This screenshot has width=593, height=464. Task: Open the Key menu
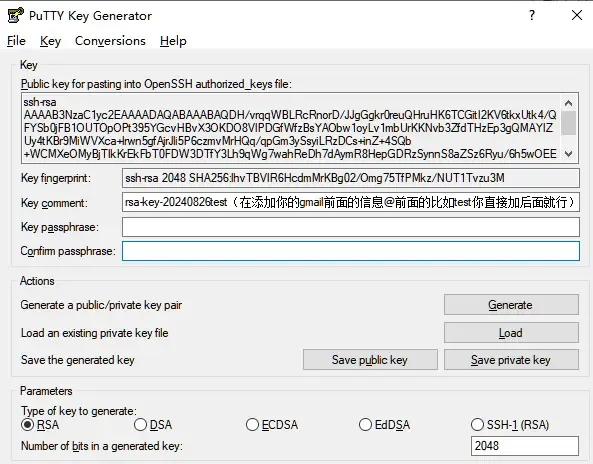coord(50,41)
